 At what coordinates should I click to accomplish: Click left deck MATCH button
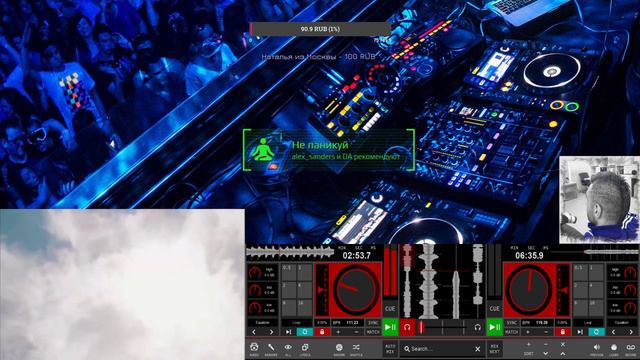coord(373,332)
